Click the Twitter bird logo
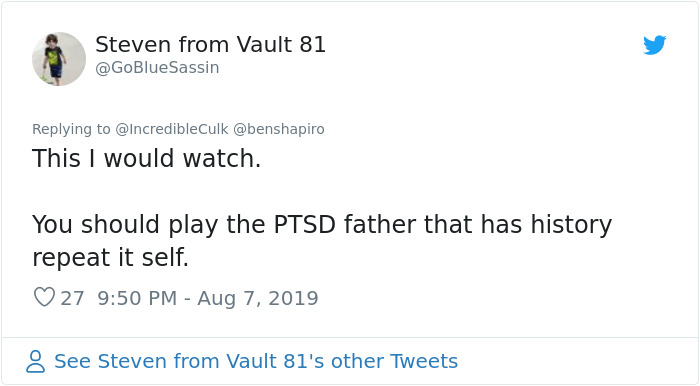The height and width of the screenshot is (386, 700). [654, 45]
